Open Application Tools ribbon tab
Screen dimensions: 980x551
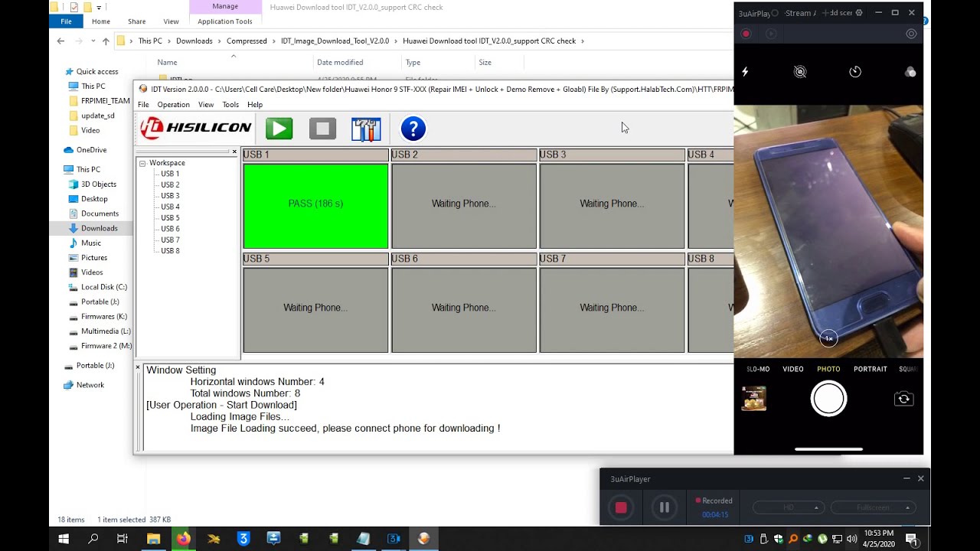225,21
